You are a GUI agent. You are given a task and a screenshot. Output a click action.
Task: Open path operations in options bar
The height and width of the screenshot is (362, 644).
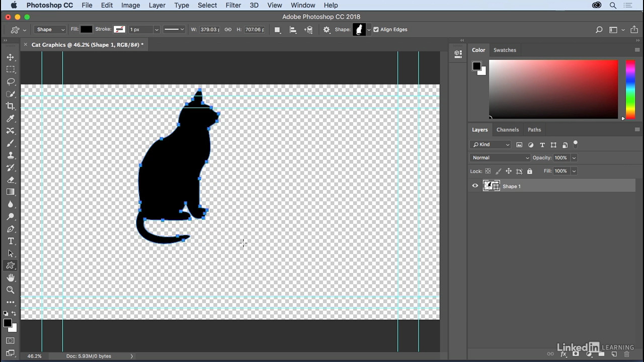click(277, 30)
